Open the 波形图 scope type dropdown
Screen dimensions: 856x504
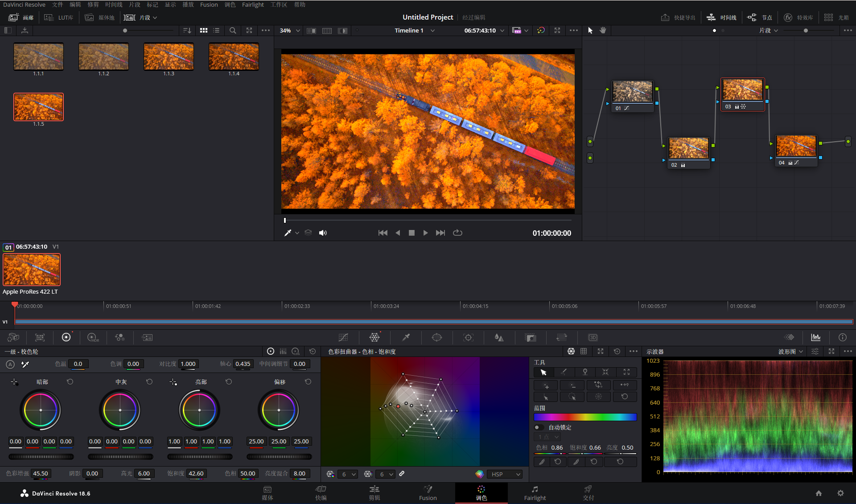click(790, 352)
